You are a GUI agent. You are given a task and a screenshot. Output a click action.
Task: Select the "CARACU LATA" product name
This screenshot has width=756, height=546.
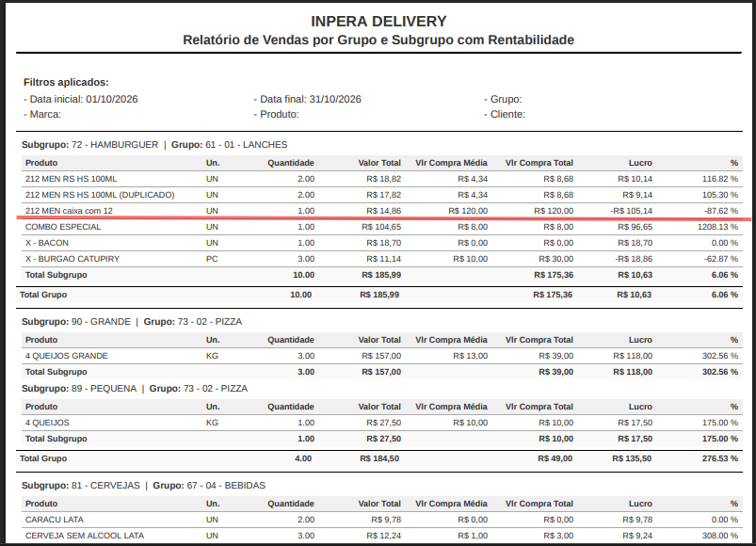point(55,520)
